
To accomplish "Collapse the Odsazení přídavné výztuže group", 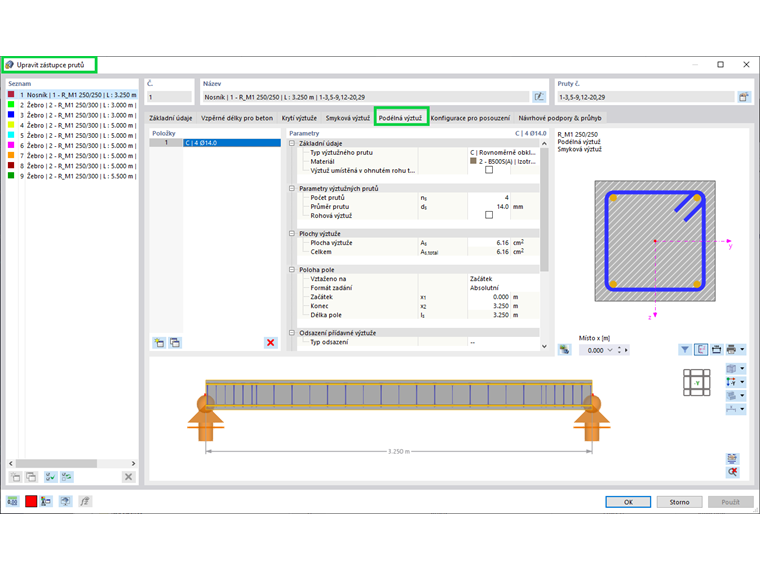I will tap(292, 333).
